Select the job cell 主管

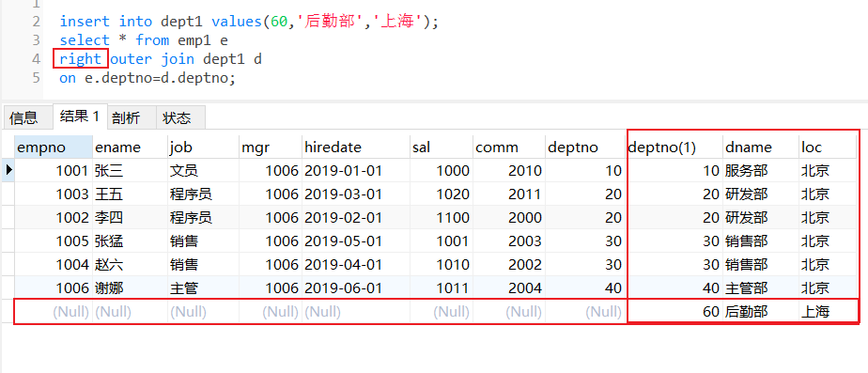point(203,288)
